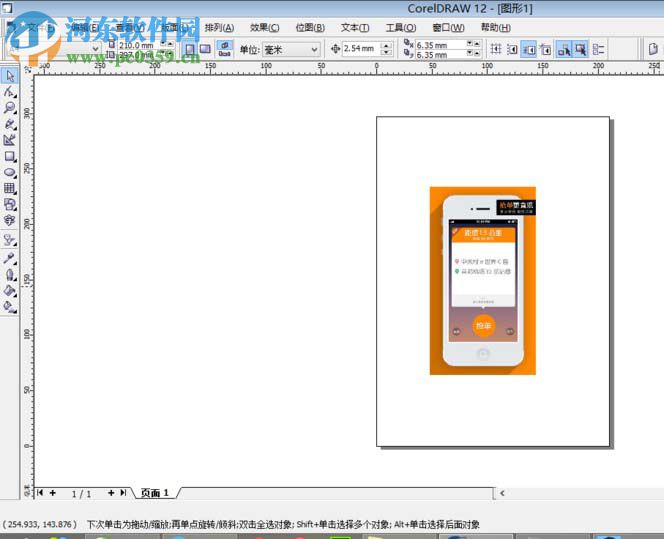Pick the Graph Paper tool
Screen dimensions: 664x539
(x=10, y=188)
